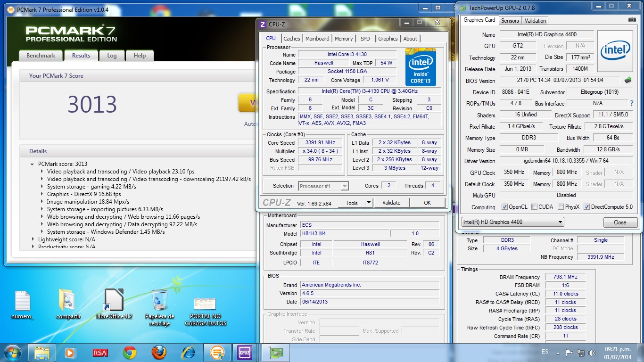Open the SPD tab in CPU-Z
The image size is (644, 362).
pos(365,39)
